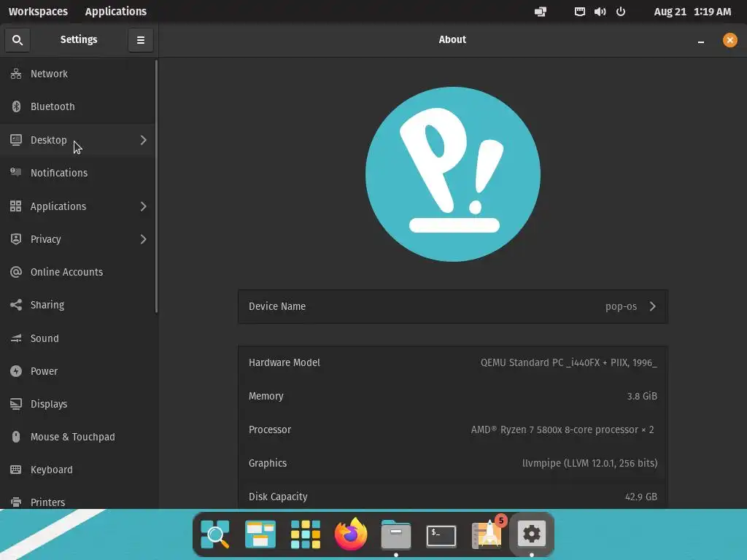The height and width of the screenshot is (560, 747).
Task: Click the Device Name row
Action: point(452,306)
